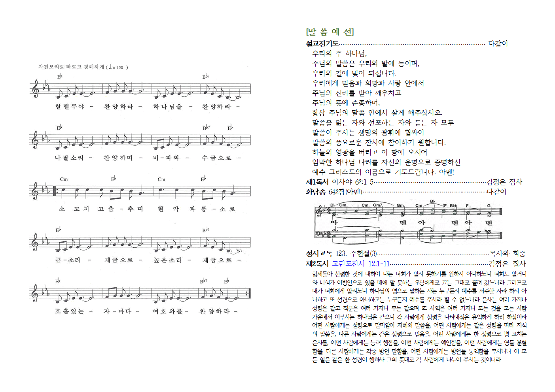Viewport: 555px width, 392px height.
Task: Select "항상 주님의 말씀 안에서 살게 해주십시오."
Action: click(x=377, y=113)
